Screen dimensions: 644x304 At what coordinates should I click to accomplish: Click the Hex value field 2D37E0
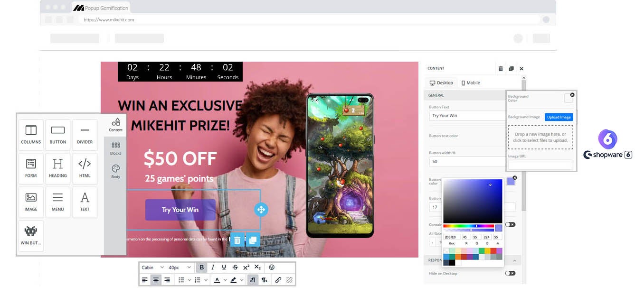(x=452, y=237)
